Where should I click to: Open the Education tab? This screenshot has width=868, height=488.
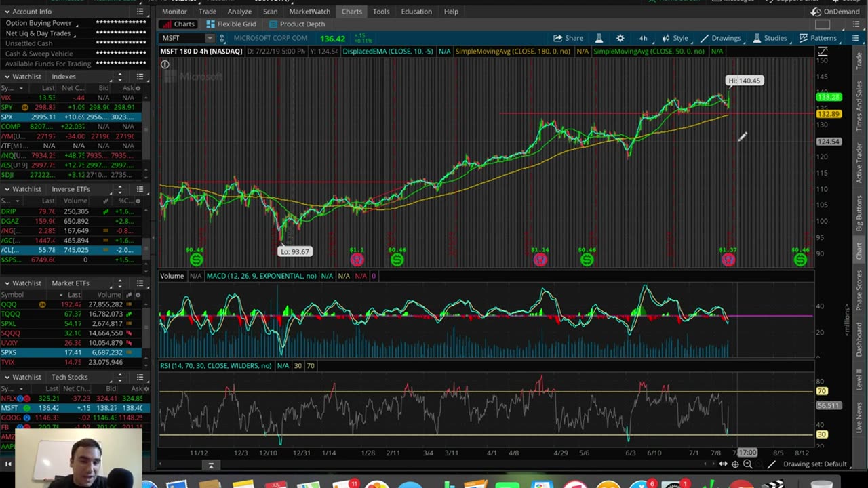pos(416,12)
